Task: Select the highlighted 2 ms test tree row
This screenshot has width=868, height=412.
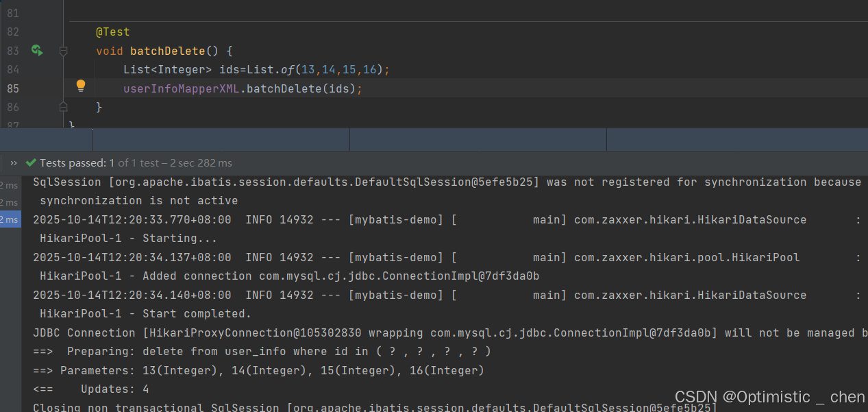Action: point(10,219)
